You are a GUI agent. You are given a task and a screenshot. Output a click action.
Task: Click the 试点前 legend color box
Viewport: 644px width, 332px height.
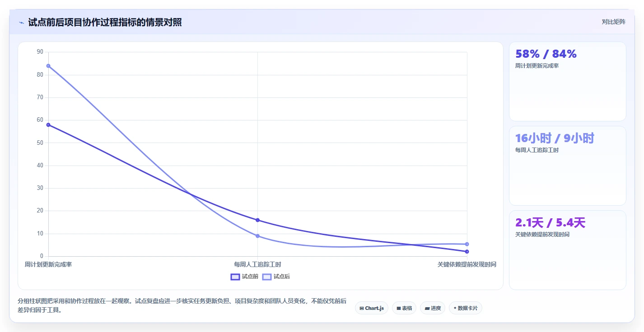[235, 277]
